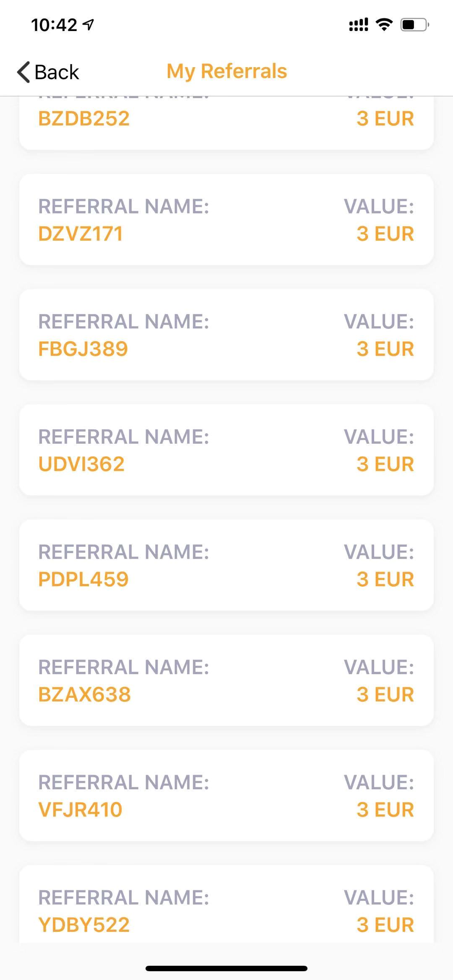Tap the 3 EUR value for VFJR410
Viewport: 453px width, 980px height.
[385, 810]
